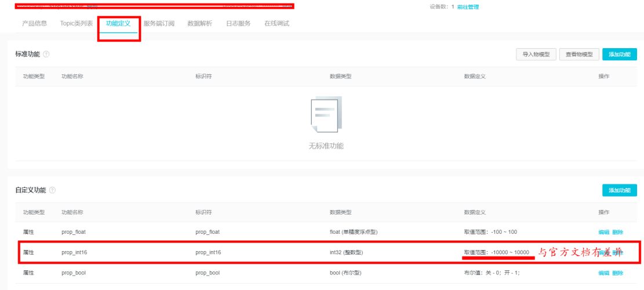Click the help icon beside 标准功能
Image resolution: width=644 pixels, height=290 pixels.
click(46, 54)
